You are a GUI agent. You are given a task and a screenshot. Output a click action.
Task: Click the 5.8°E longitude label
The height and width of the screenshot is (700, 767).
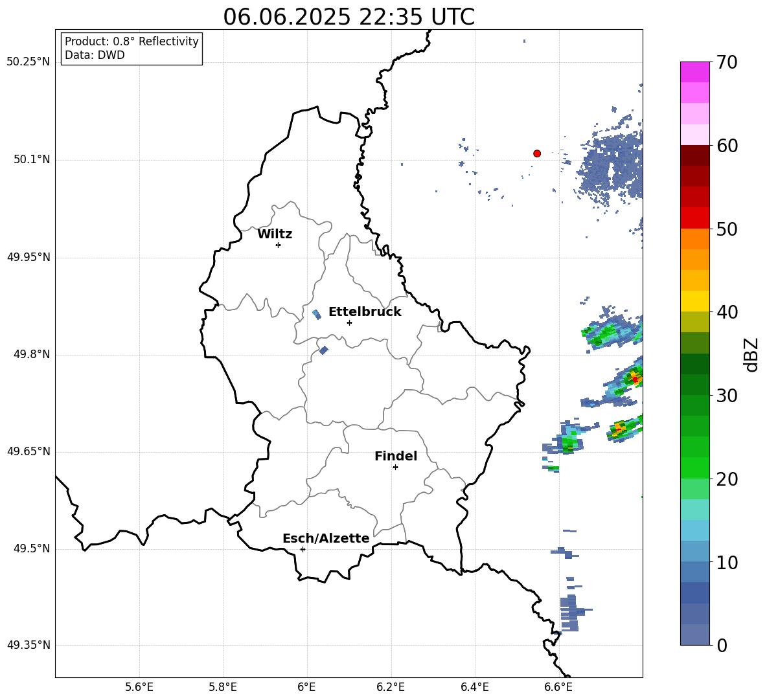pyautogui.click(x=223, y=687)
